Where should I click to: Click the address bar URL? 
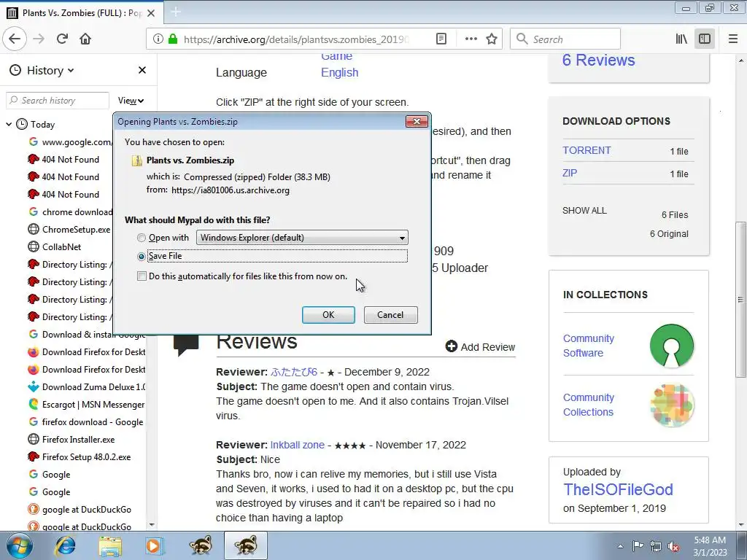(295, 39)
